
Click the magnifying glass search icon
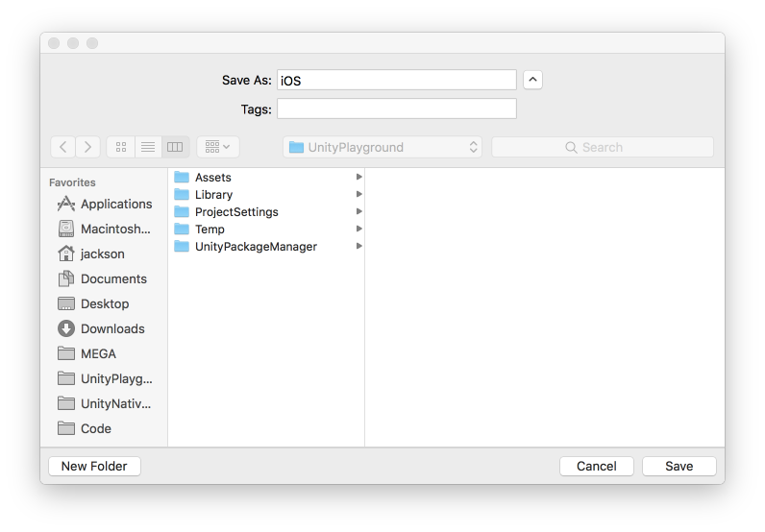click(x=571, y=147)
